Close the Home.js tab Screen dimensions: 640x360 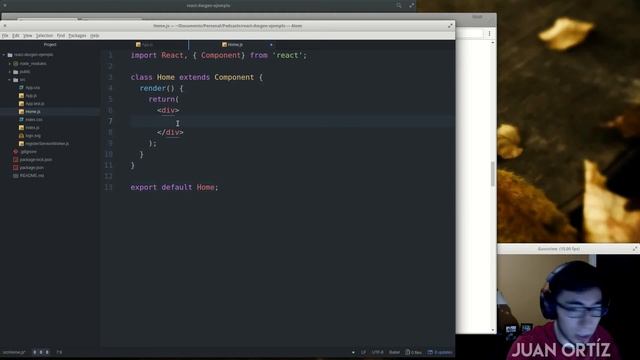coord(271,44)
